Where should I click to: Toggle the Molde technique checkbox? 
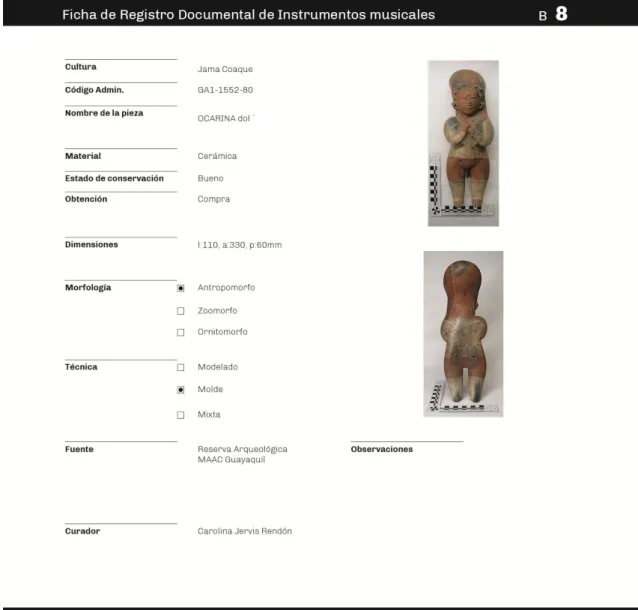181,390
